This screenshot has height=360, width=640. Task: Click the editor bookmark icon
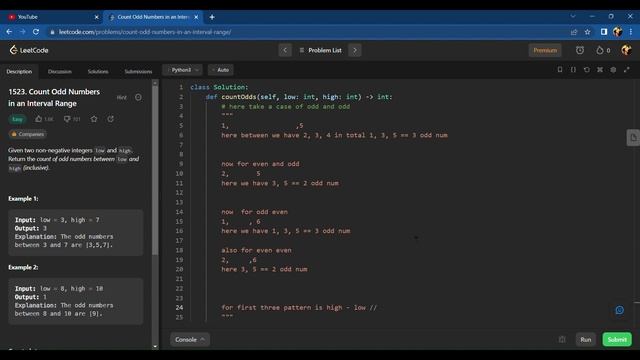coord(560,70)
